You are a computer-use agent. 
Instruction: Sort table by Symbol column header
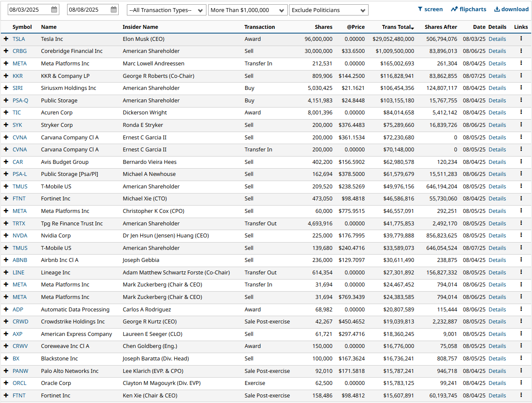point(22,27)
